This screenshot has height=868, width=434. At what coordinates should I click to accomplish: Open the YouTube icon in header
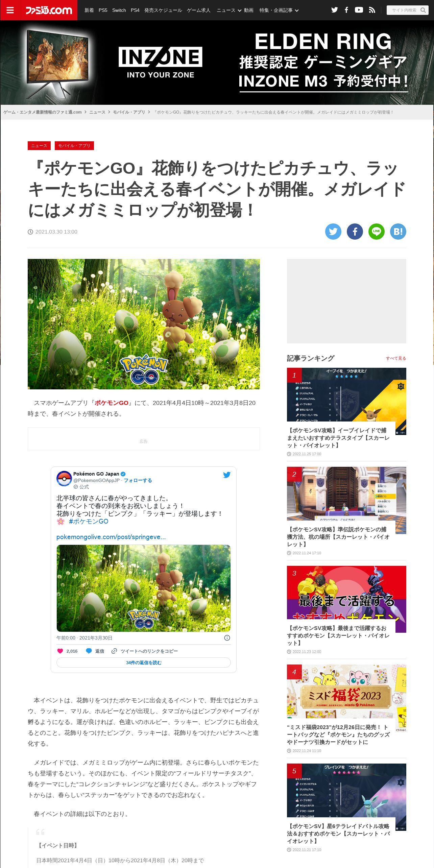pos(359,10)
